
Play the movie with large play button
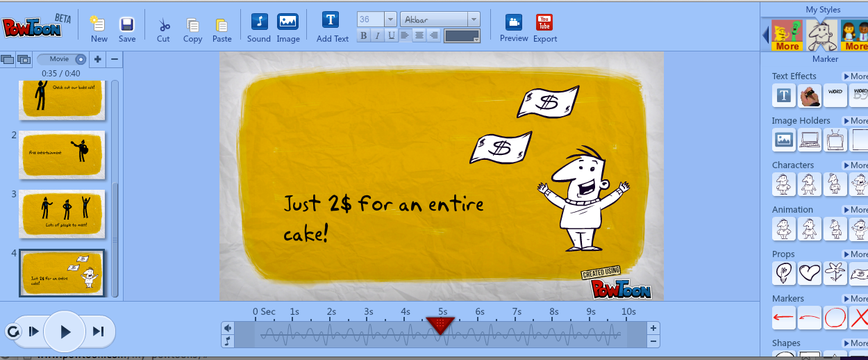[x=65, y=332]
